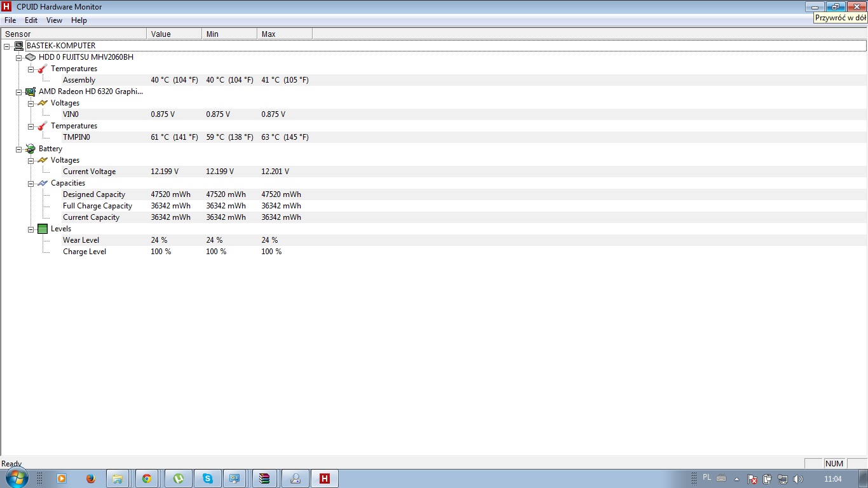Open the View menu
This screenshot has height=488, width=868.
[x=55, y=20]
